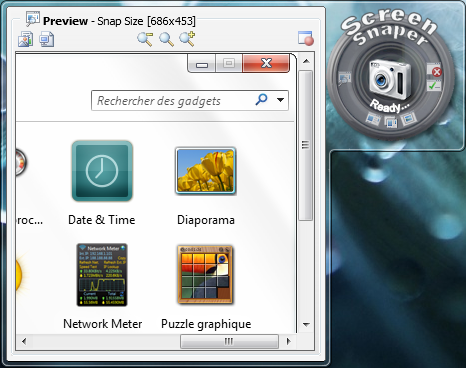Click the save-as-image icon in Preview toolbar
The image size is (466, 368).
[25, 39]
